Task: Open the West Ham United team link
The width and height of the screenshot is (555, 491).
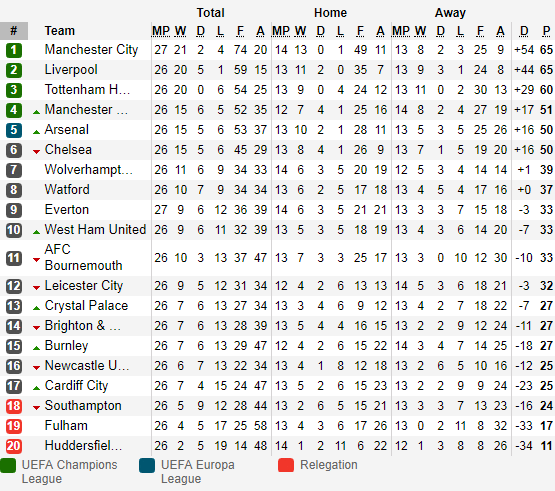Action: click(95, 230)
